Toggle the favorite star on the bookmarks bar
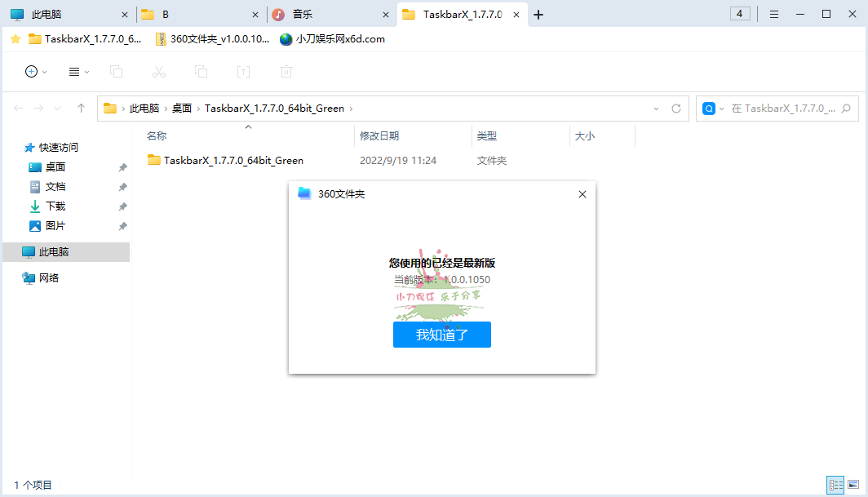This screenshot has height=497, width=868. click(x=15, y=38)
